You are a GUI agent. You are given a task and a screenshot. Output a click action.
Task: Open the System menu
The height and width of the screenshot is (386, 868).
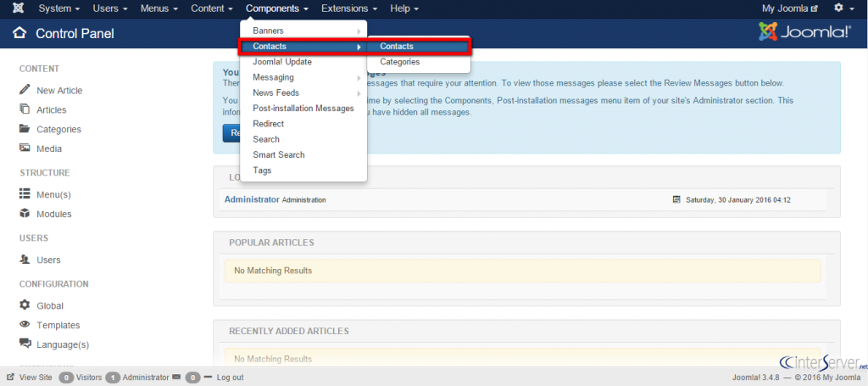click(59, 8)
